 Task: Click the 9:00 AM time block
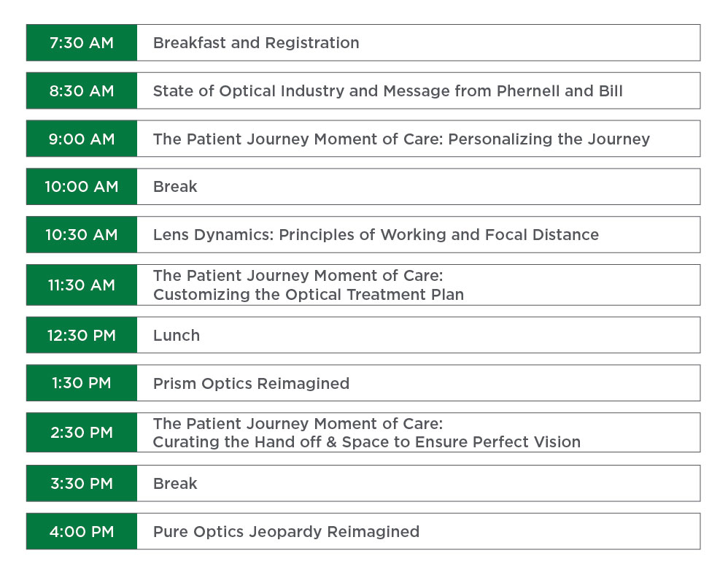(x=82, y=139)
